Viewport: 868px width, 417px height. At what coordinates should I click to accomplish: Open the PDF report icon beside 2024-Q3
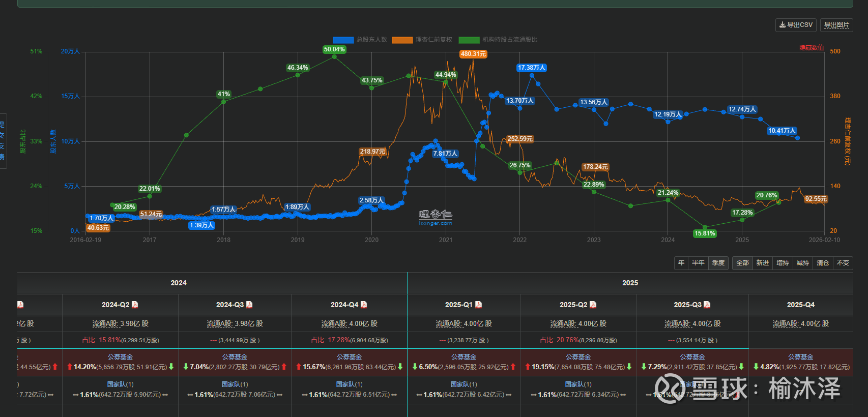249,305
